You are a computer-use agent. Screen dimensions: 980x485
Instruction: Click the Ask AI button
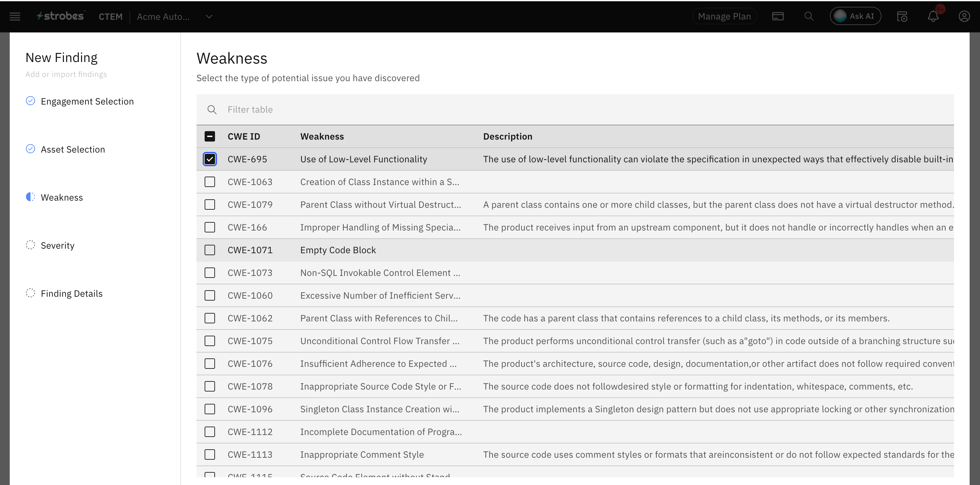pos(855,16)
